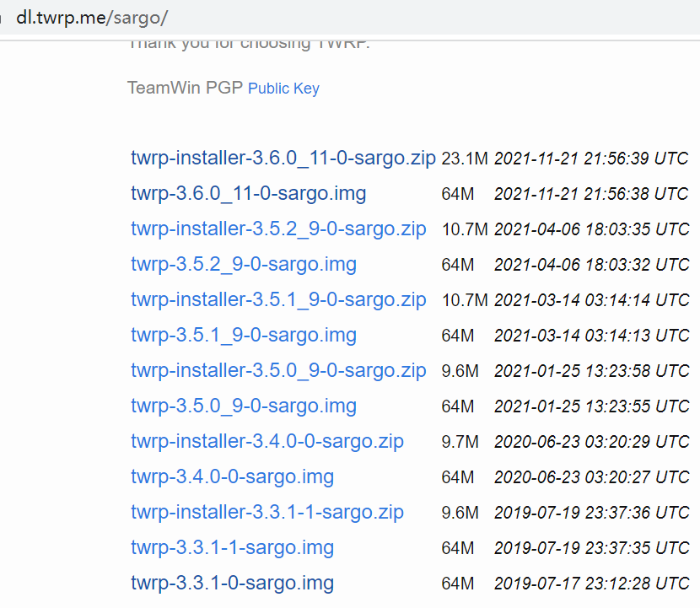Click 64M size beside twrp-3.5.1_9-0-sargo.img
This screenshot has width=700, height=608.
tap(458, 336)
